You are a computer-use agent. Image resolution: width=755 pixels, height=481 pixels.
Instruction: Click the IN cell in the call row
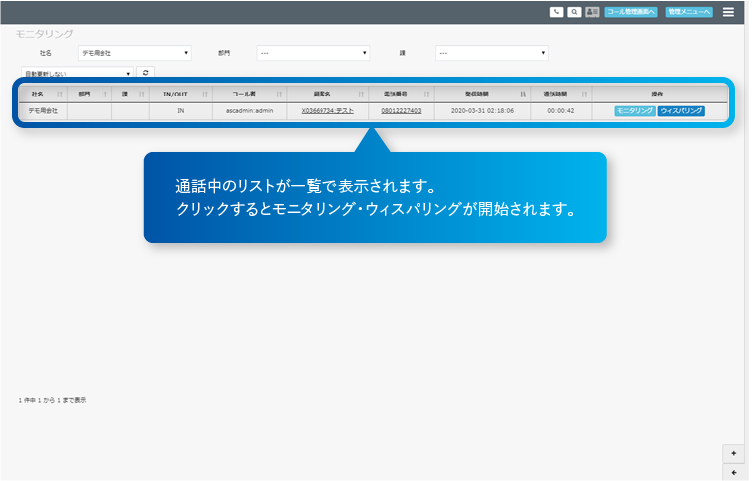(181, 111)
